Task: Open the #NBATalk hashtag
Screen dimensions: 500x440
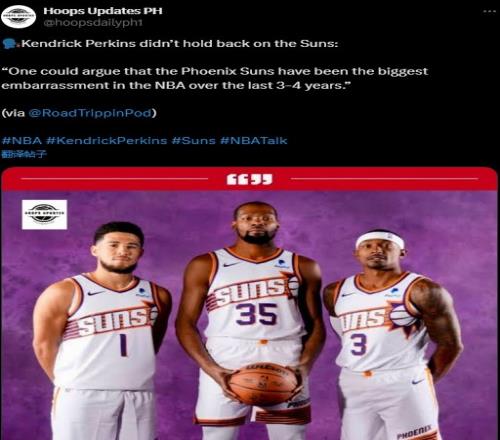Action: (x=253, y=140)
